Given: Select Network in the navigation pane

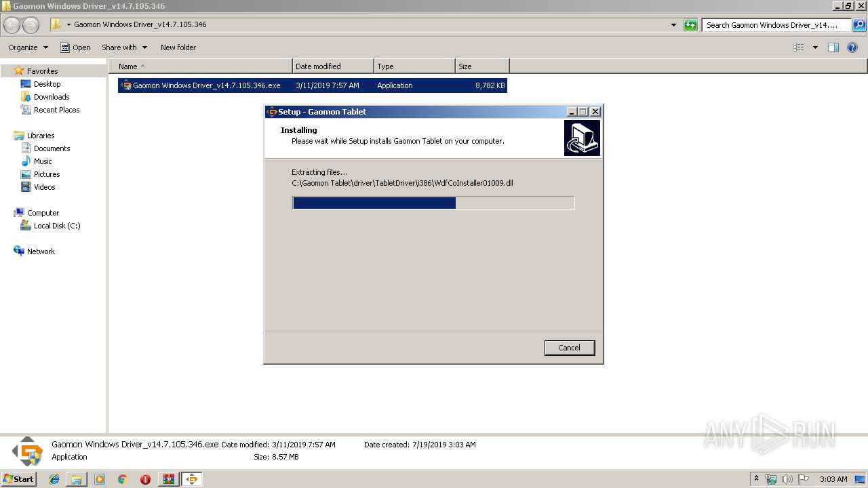Looking at the screenshot, I should pos(41,251).
